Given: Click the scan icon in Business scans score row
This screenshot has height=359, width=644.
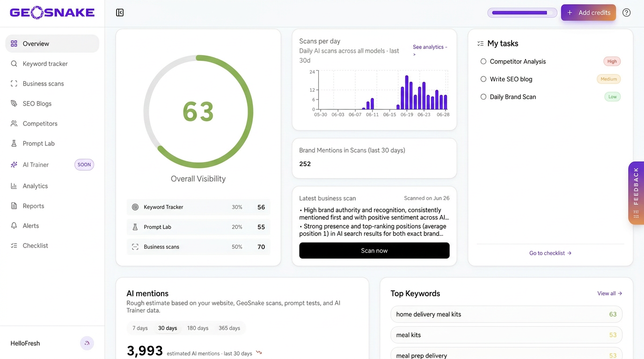Looking at the screenshot, I should point(135,247).
